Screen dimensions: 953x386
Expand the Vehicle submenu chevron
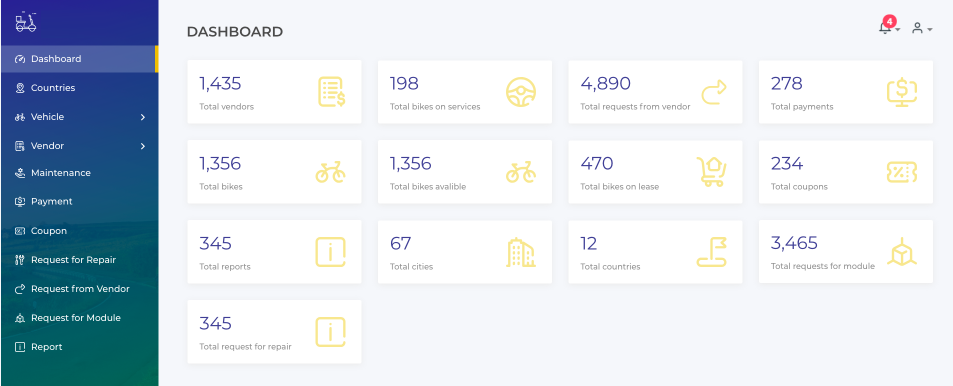[143, 117]
